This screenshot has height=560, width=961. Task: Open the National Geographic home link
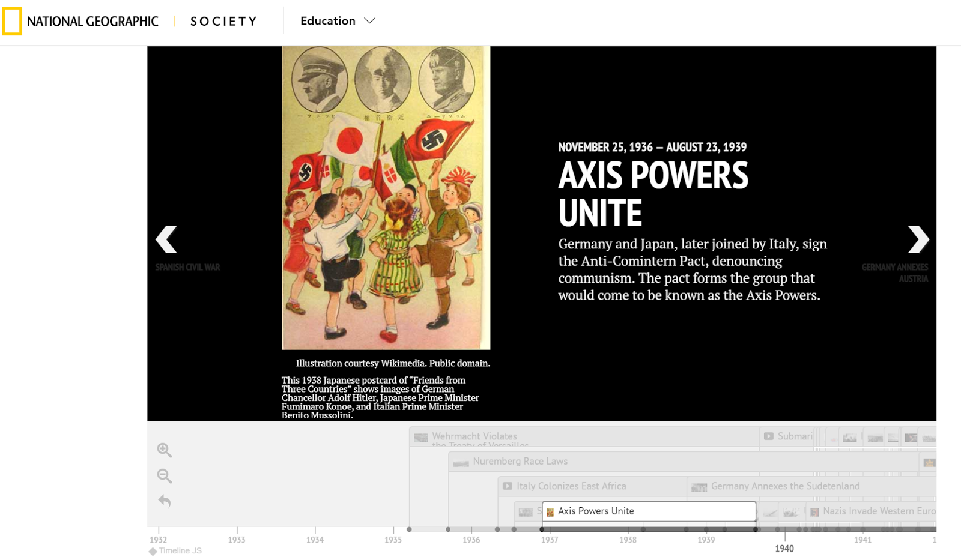tap(92, 22)
